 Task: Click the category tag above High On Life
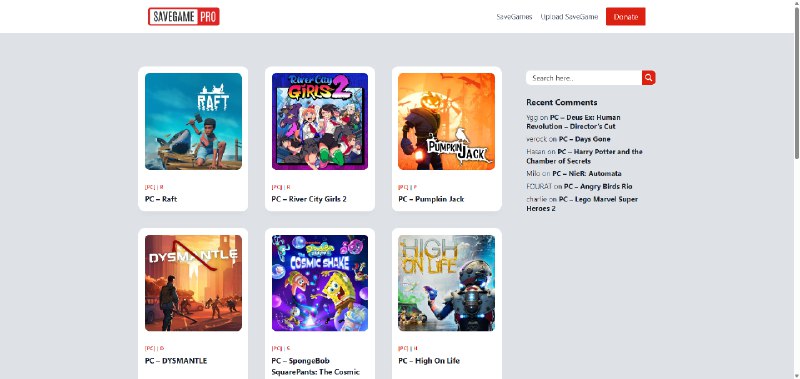tap(408, 348)
